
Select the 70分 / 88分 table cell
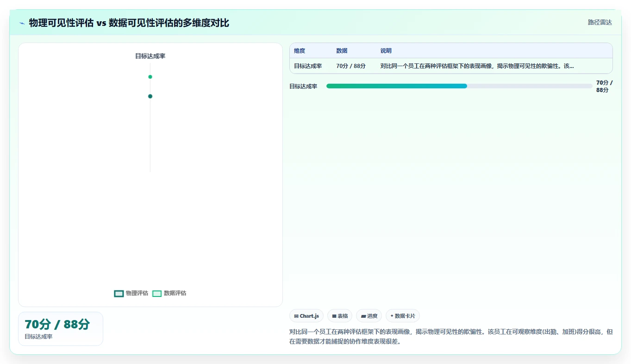click(x=351, y=66)
